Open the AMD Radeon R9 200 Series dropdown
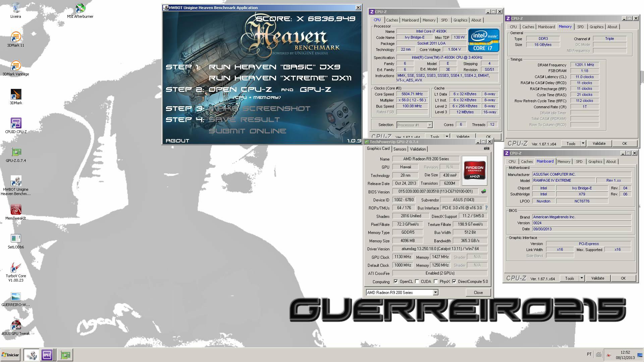Image resolution: width=644 pixels, height=362 pixels. click(435, 293)
